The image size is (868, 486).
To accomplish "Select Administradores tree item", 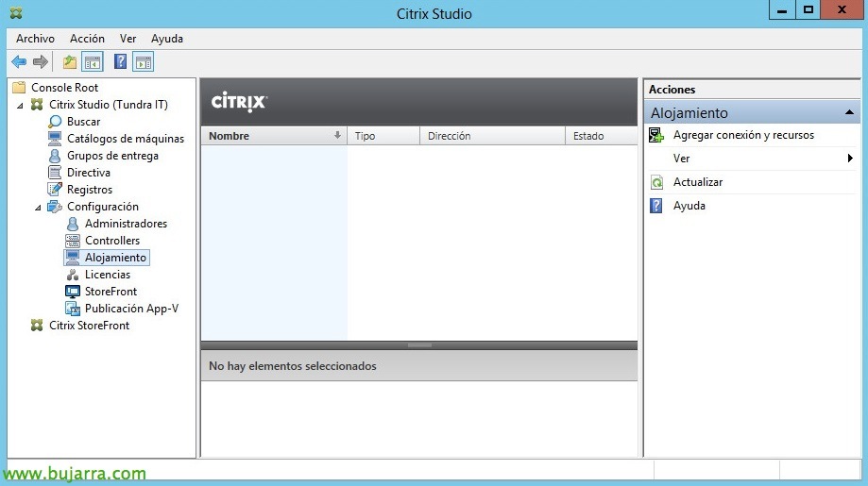I will (126, 224).
